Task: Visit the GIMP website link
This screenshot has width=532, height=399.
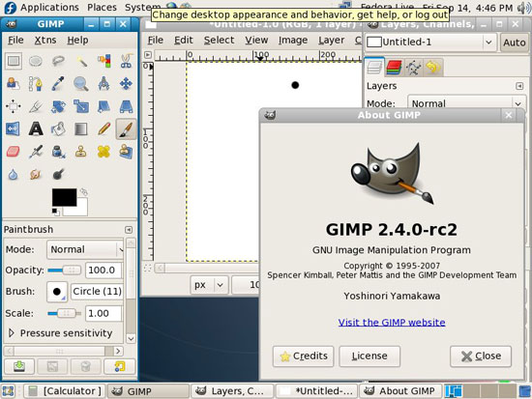Action: [392, 322]
